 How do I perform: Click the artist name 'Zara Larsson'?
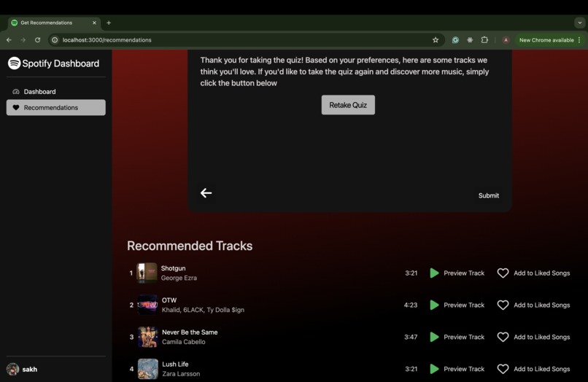[x=181, y=374]
